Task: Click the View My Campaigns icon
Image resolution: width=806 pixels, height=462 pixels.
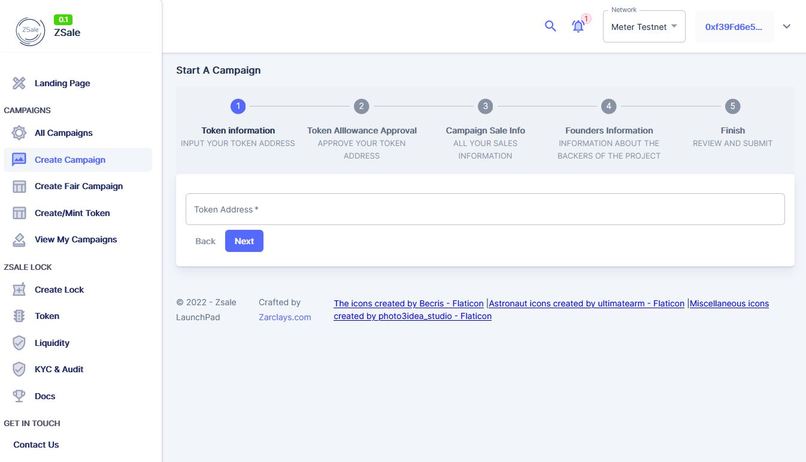Action: pos(19,239)
